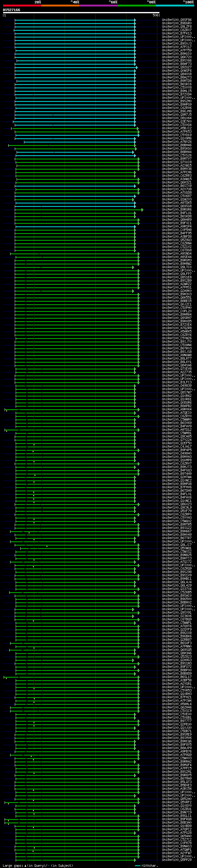Screen dimensions: 197x868
Task: Select the UniRef100_A9SNG4 label
Action: [x=177, y=253]
